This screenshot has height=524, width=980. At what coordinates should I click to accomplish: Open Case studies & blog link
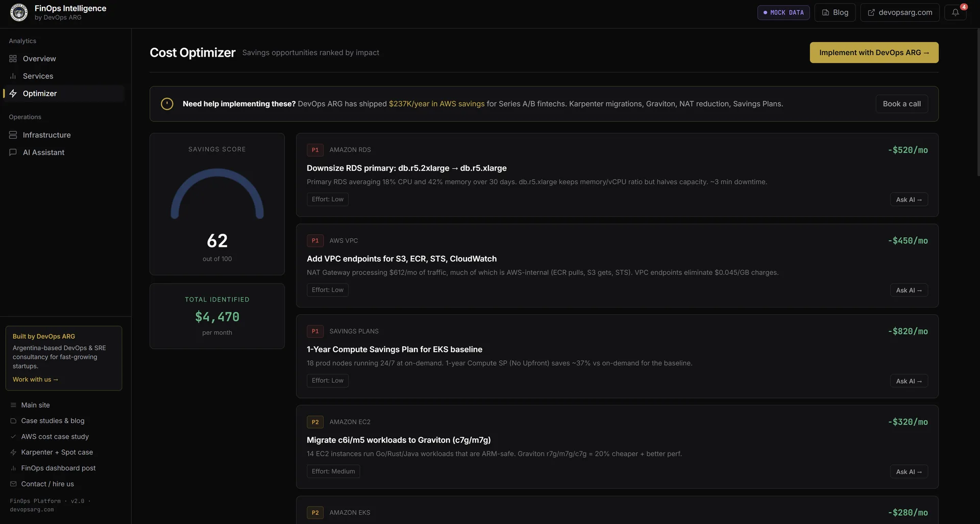53,421
